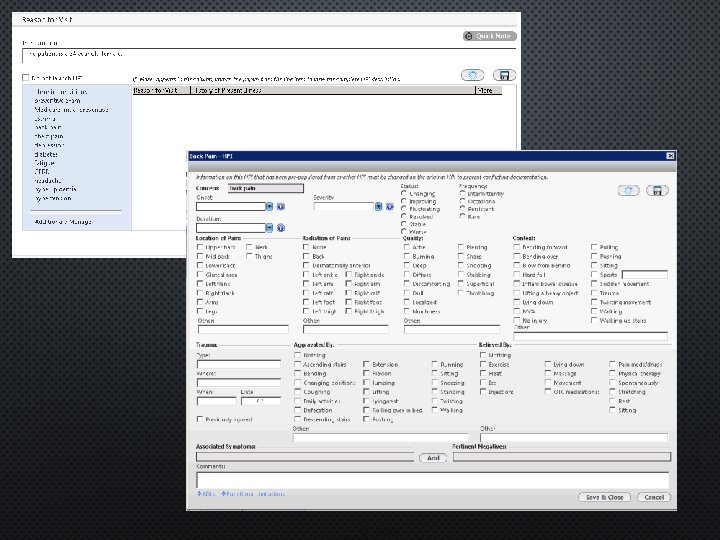Check Burning under Quality
The image size is (720, 540).
pos(407,256)
